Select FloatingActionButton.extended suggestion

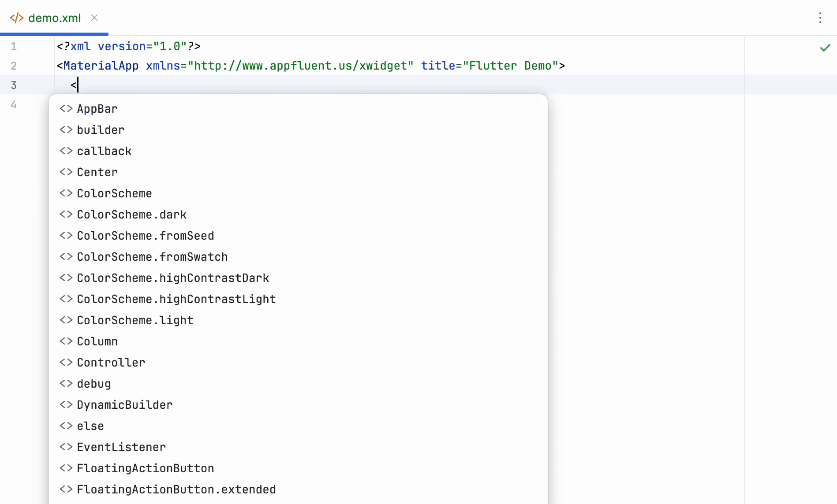(x=176, y=489)
